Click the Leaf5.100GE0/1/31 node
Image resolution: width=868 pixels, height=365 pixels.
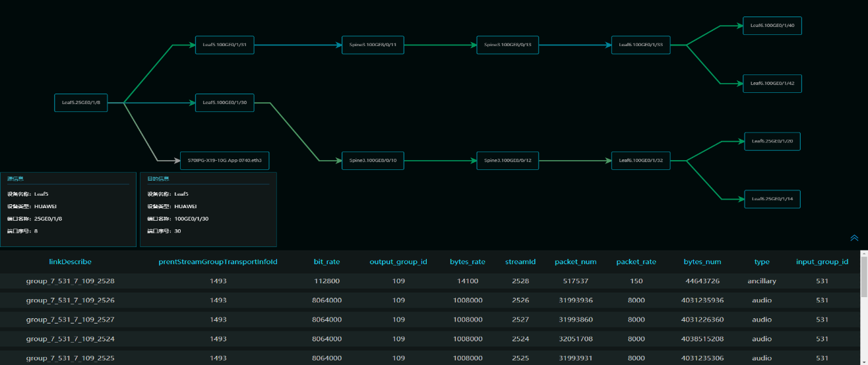pyautogui.click(x=224, y=45)
